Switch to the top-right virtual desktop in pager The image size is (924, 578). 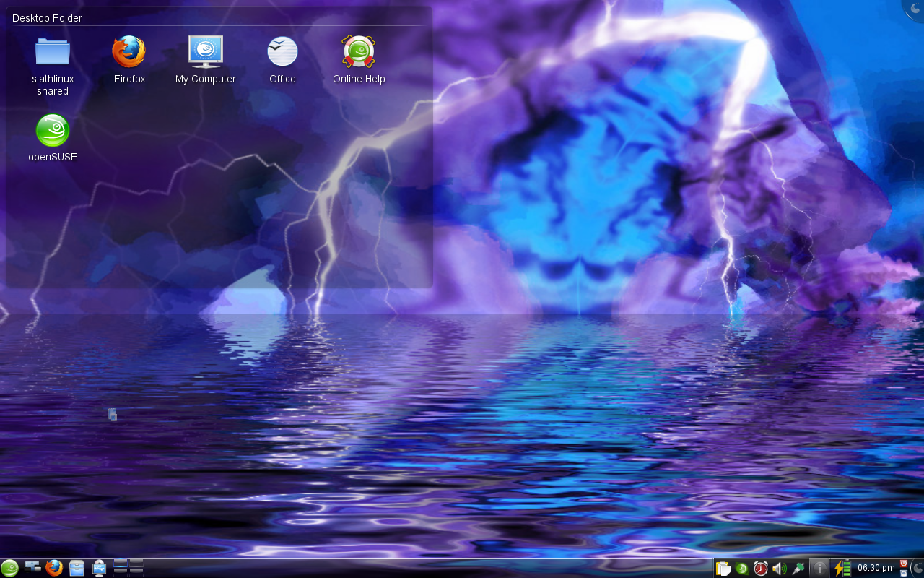tap(136, 564)
